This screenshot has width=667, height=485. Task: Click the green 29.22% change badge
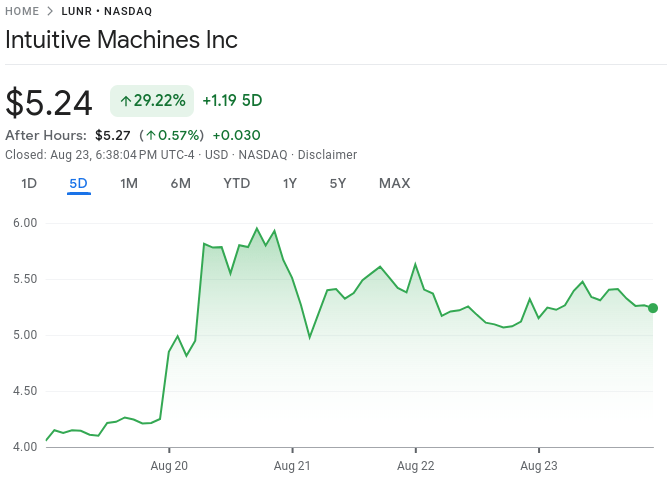tap(152, 100)
